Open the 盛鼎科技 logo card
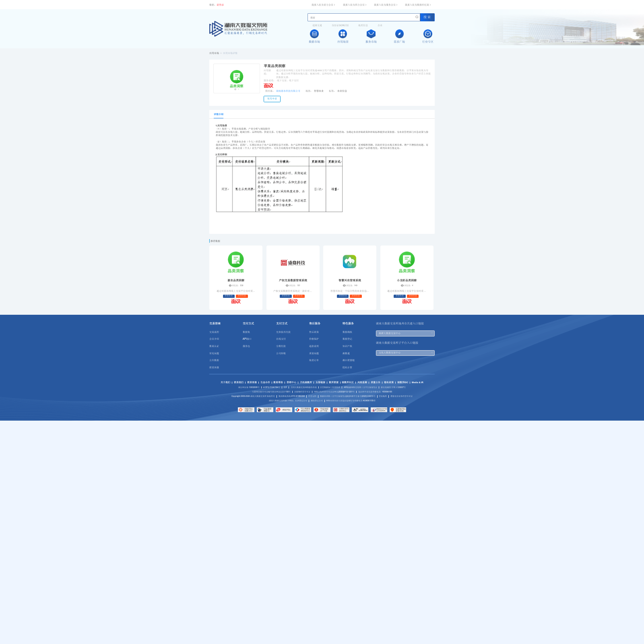This screenshot has width=644, height=644. coord(293,263)
